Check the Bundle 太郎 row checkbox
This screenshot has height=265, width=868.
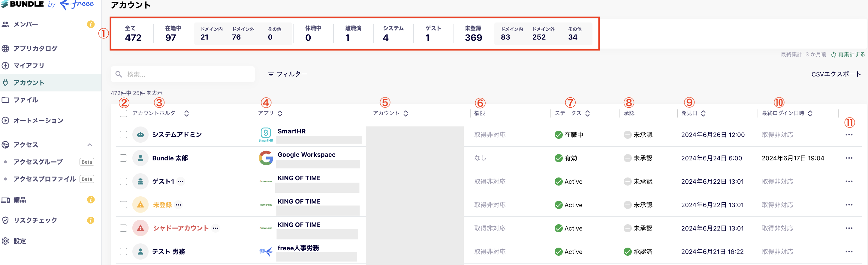[x=123, y=158]
